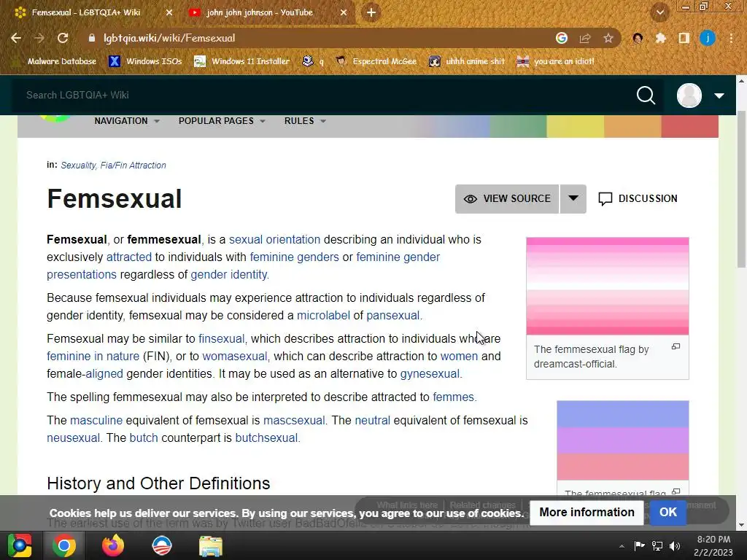
Task: Expand the RULES menu
Action: tap(305, 121)
